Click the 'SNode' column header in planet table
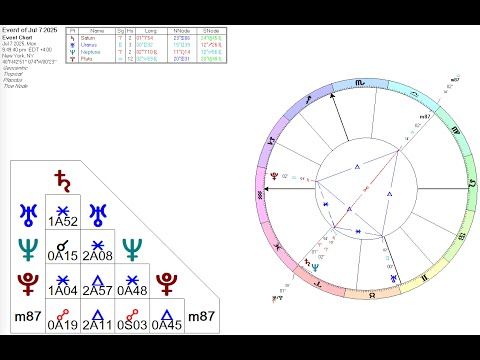 [x=211, y=31]
